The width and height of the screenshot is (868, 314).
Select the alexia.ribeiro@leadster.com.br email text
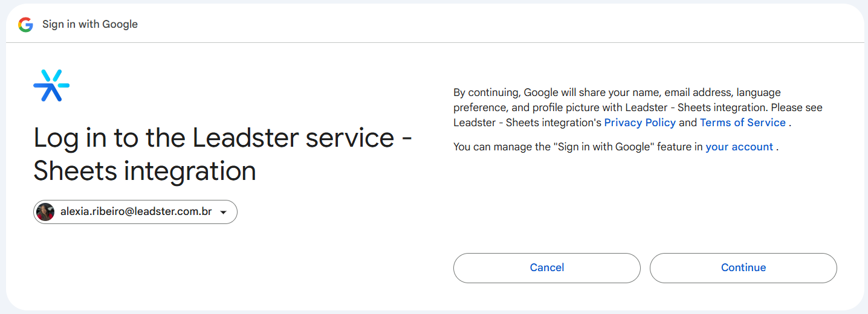pyautogui.click(x=136, y=212)
